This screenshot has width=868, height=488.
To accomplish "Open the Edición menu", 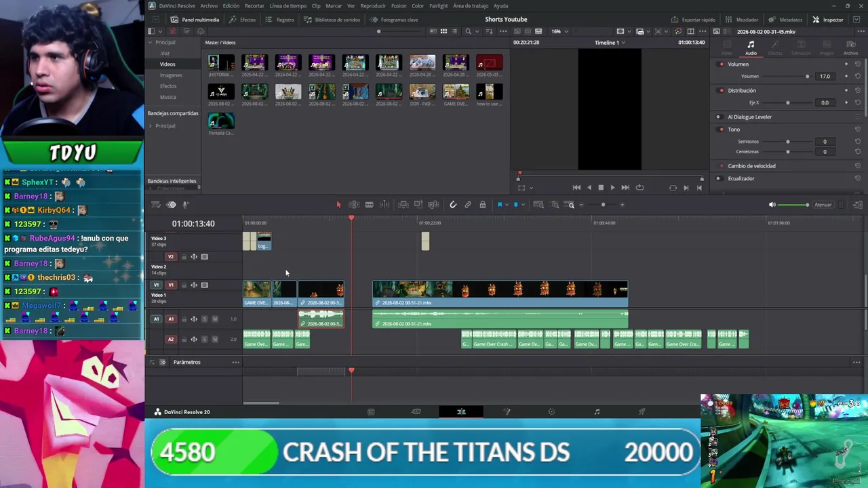I will tap(231, 6).
